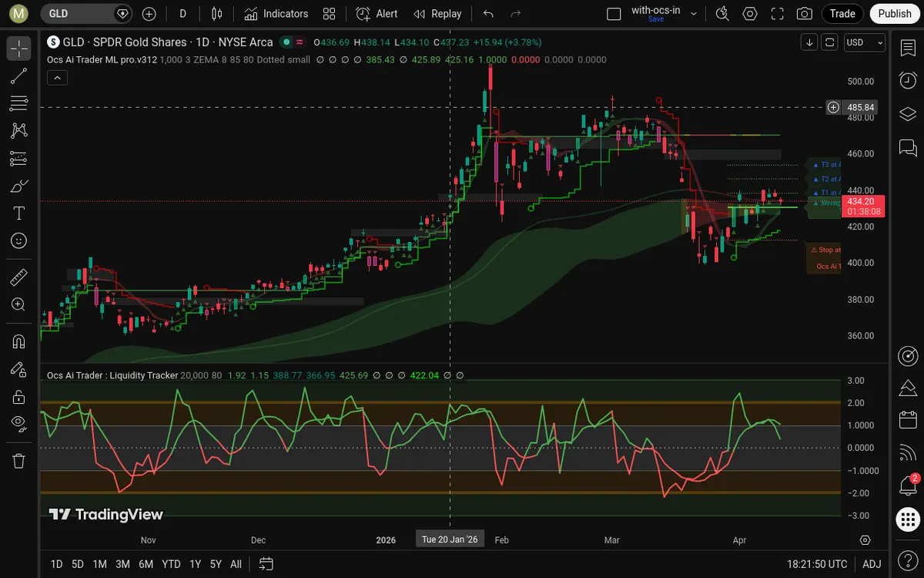Open the GLD symbol search dropdown
This screenshot has width=924, height=578.
[x=86, y=14]
